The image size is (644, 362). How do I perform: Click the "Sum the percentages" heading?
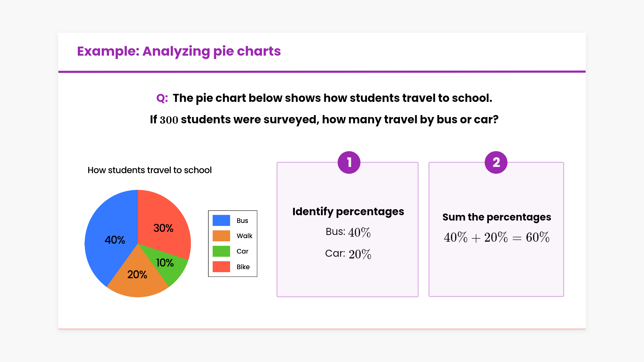pyautogui.click(x=496, y=217)
